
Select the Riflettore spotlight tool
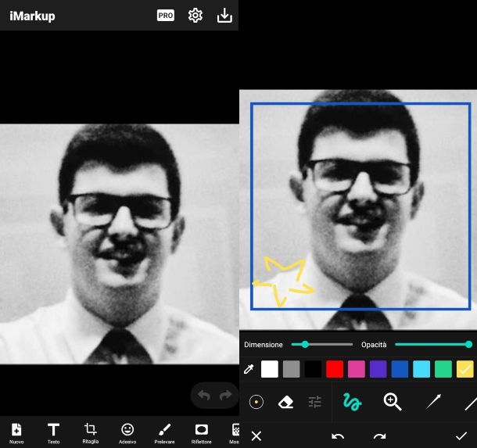click(202, 433)
